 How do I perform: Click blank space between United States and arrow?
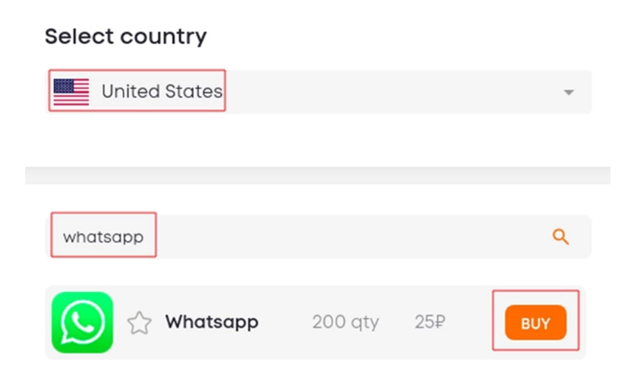pyautogui.click(x=392, y=92)
